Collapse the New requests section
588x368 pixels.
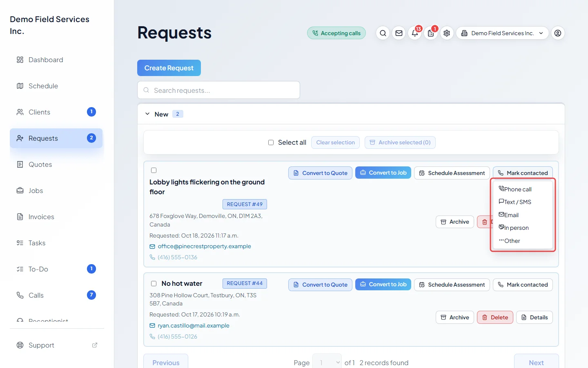coord(147,114)
